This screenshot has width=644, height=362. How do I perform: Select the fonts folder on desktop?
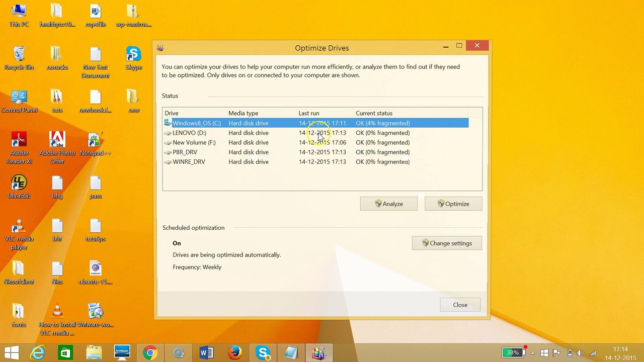(19, 316)
